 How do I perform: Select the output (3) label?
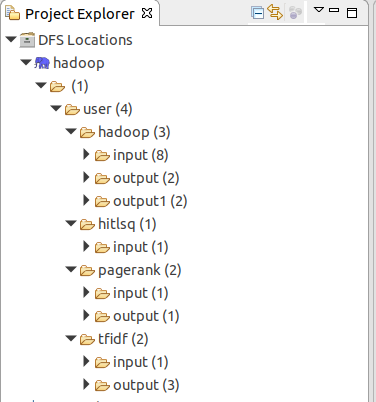click(146, 385)
